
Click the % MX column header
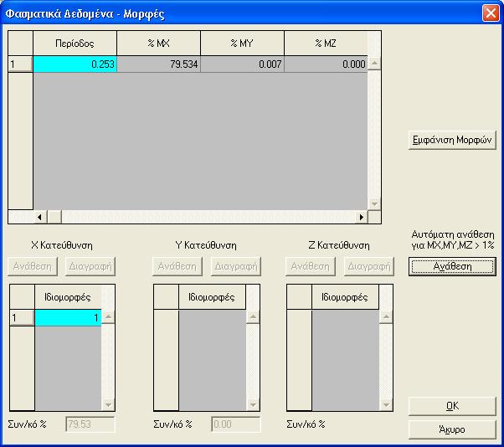pyautogui.click(x=159, y=44)
